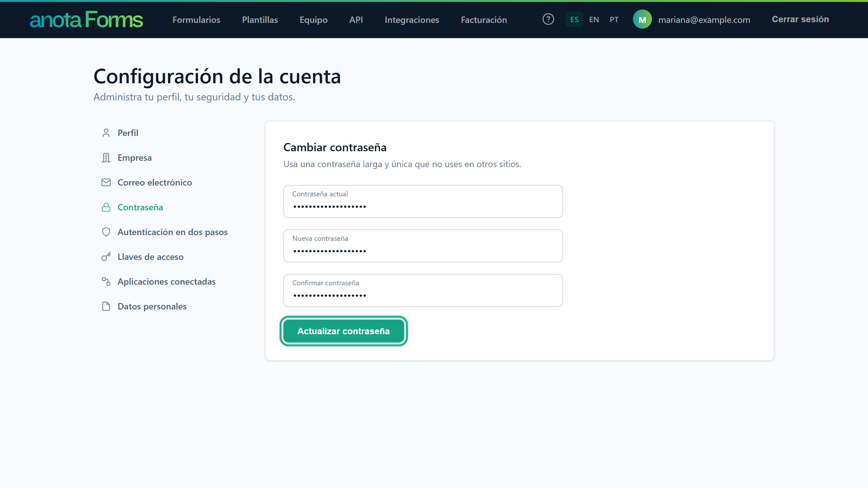The height and width of the screenshot is (488, 868).
Task: Open Integraciones in the navigation bar
Action: tap(412, 20)
